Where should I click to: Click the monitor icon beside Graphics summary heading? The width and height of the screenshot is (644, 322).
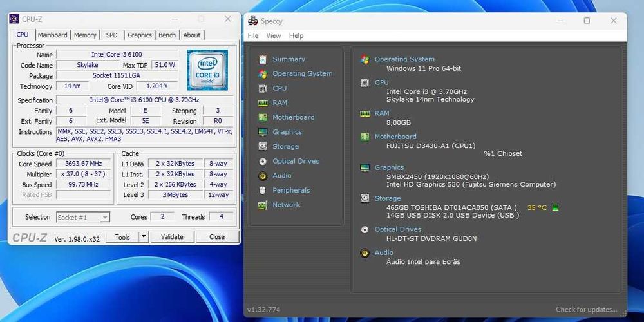pyautogui.click(x=365, y=167)
